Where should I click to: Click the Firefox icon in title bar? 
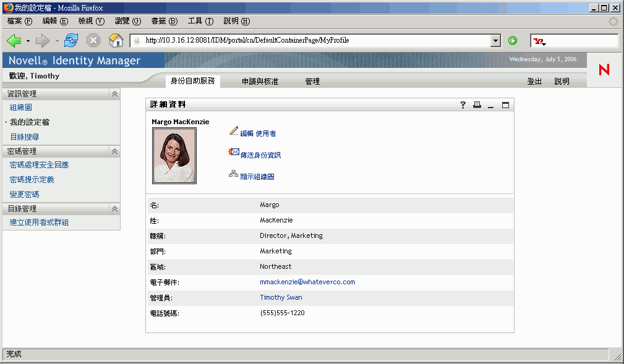pyautogui.click(x=8, y=7)
